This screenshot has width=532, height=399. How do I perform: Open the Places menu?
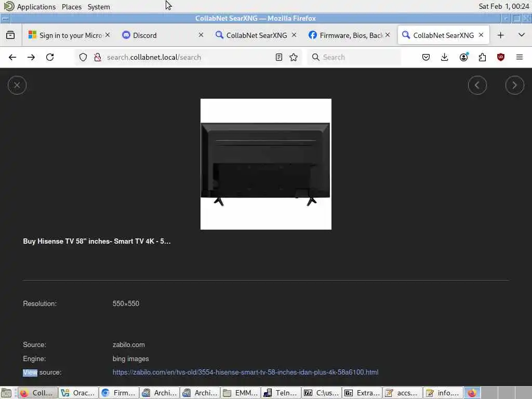[x=72, y=7]
